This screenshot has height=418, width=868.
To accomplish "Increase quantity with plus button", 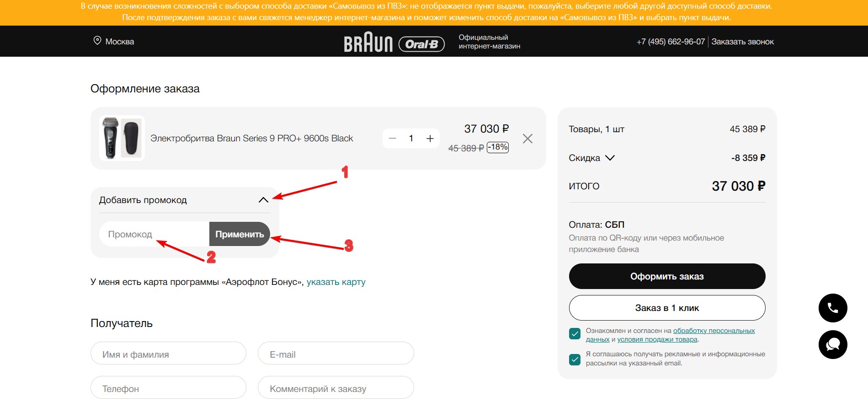I will [430, 139].
